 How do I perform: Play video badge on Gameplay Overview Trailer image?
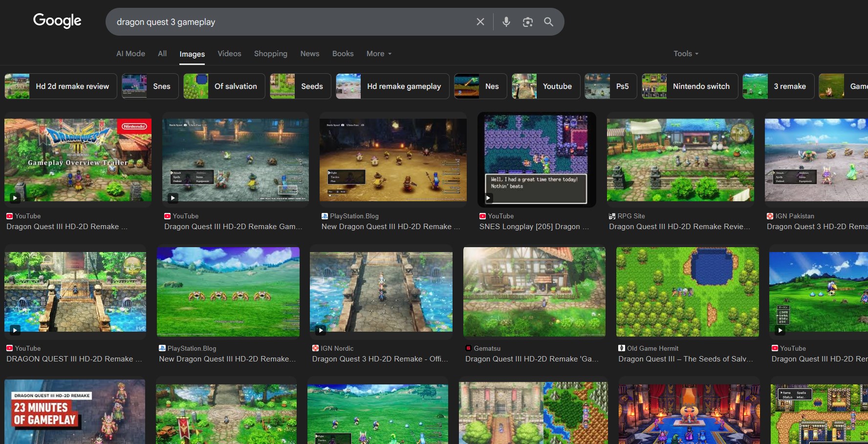[15, 198]
